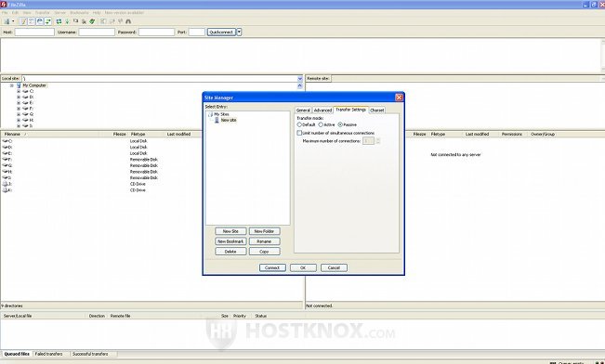Click the Process queue toolbar icon
Image resolution: width=605 pixels, height=364 pixels.
67,21
